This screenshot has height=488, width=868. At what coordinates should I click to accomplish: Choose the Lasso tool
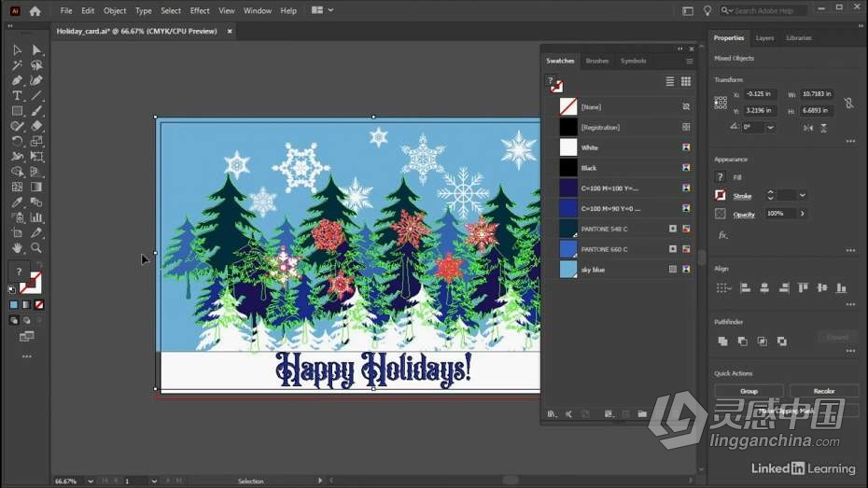coord(36,65)
